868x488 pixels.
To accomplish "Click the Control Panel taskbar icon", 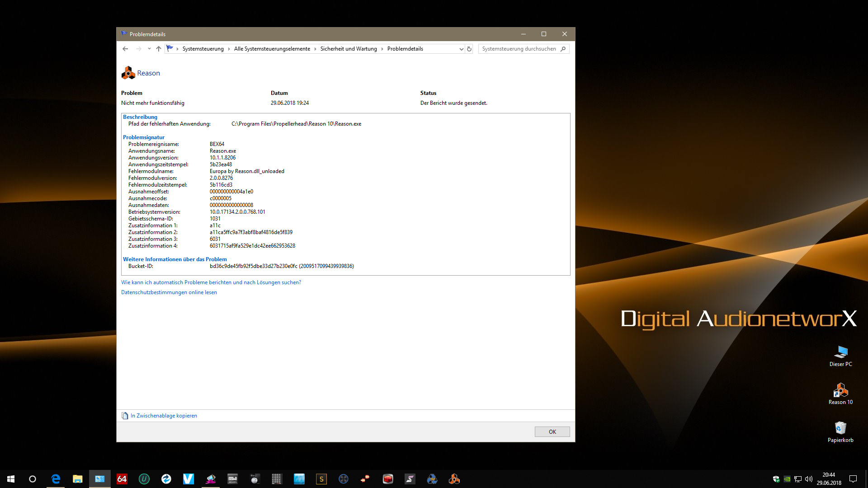I will pos(100,479).
